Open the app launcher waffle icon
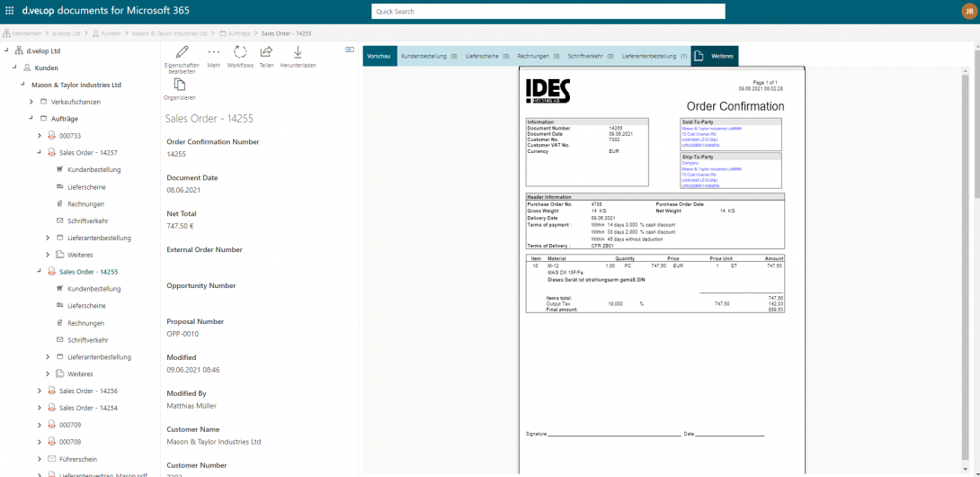The width and height of the screenshot is (980, 477). point(9,12)
